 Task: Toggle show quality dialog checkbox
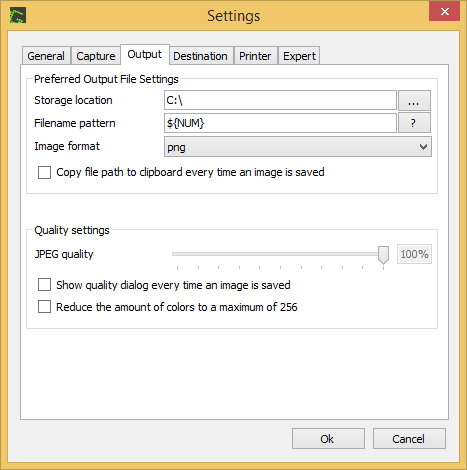pos(44,285)
